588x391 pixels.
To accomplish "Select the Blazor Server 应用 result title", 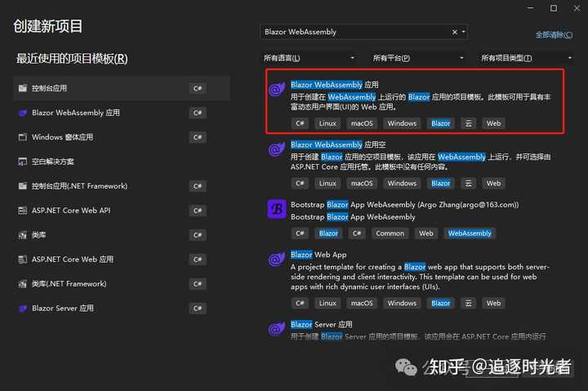I will [322, 324].
